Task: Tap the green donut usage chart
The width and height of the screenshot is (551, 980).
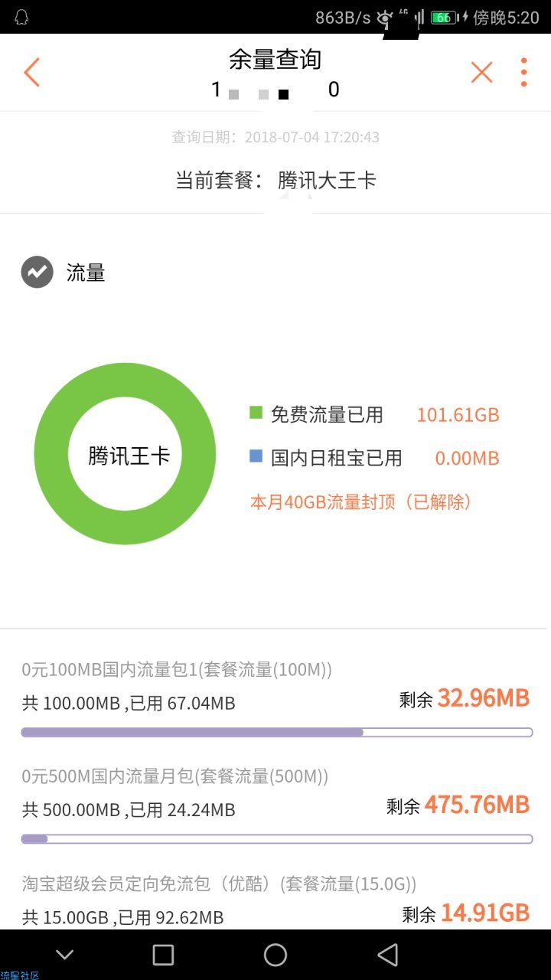Action: 125,454
